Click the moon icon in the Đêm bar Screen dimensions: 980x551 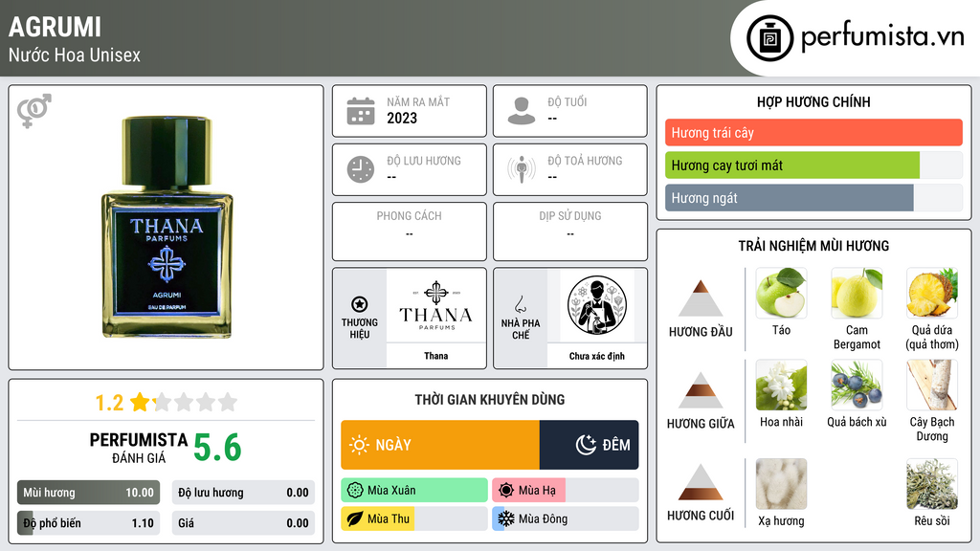[x=586, y=445]
